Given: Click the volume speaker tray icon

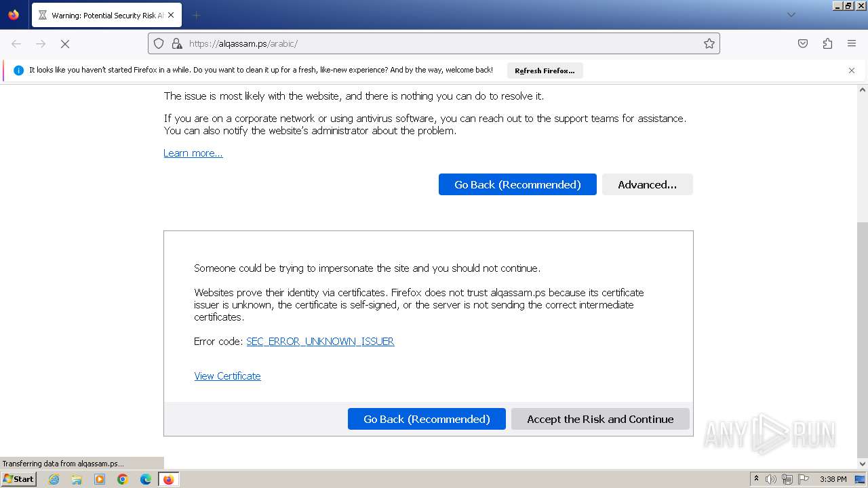Looking at the screenshot, I should tap(771, 479).
